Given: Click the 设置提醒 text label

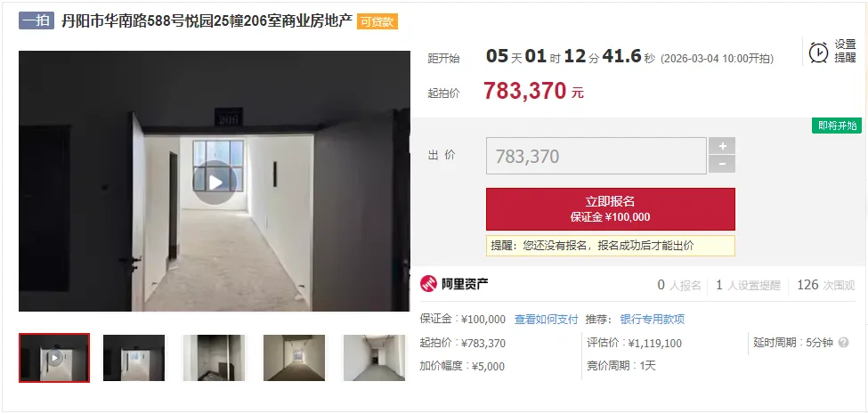Looking at the screenshot, I should 846,52.
